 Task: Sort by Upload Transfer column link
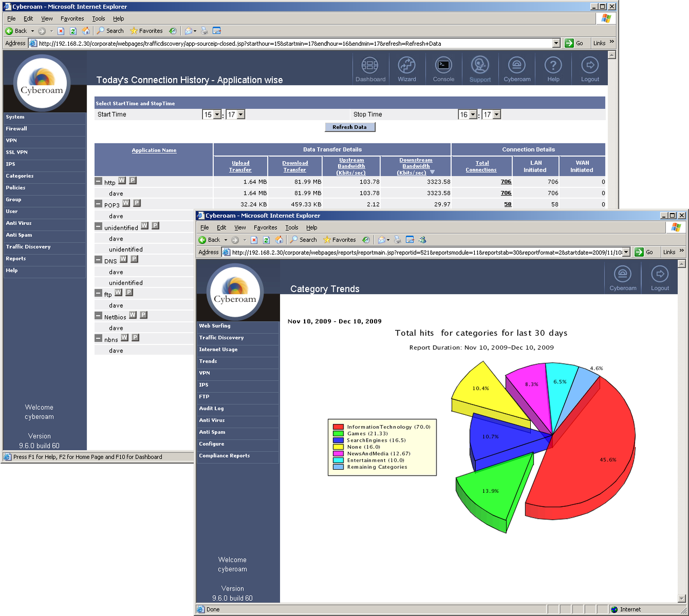[x=241, y=166]
